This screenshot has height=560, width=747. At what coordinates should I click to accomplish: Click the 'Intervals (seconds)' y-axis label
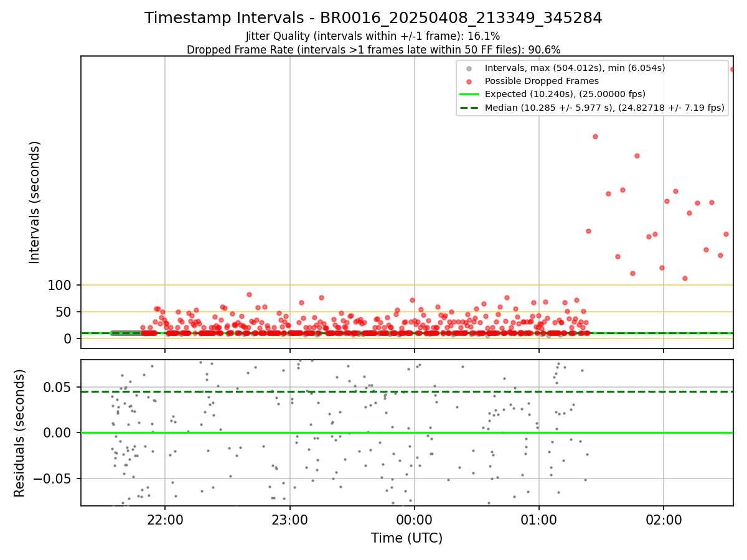pyautogui.click(x=35, y=202)
